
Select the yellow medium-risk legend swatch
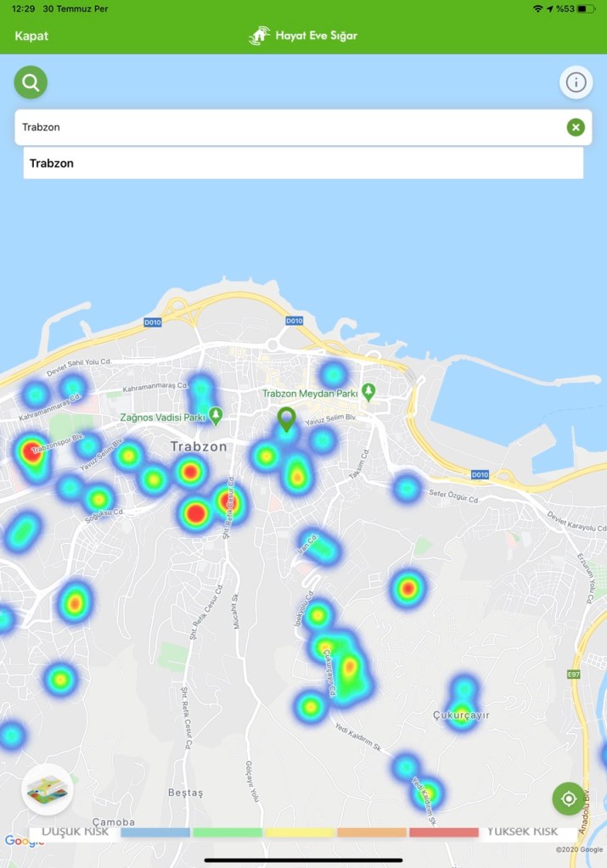coord(300,832)
